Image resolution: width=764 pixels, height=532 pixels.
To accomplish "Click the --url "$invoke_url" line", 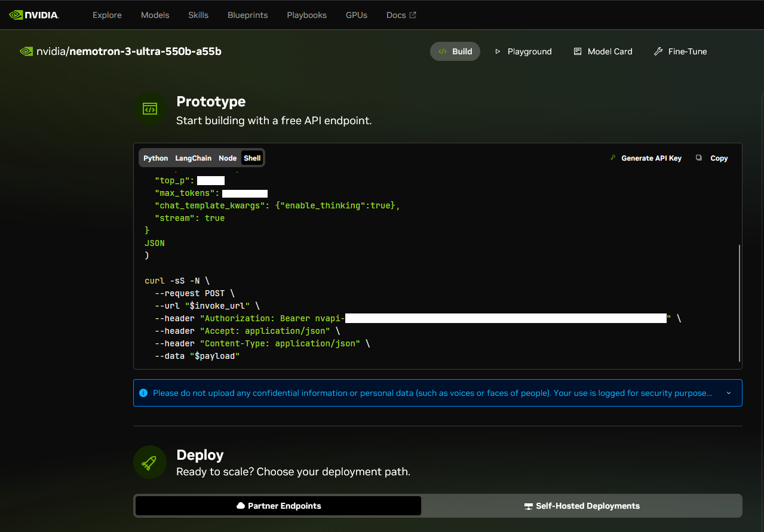I will click(x=207, y=306).
